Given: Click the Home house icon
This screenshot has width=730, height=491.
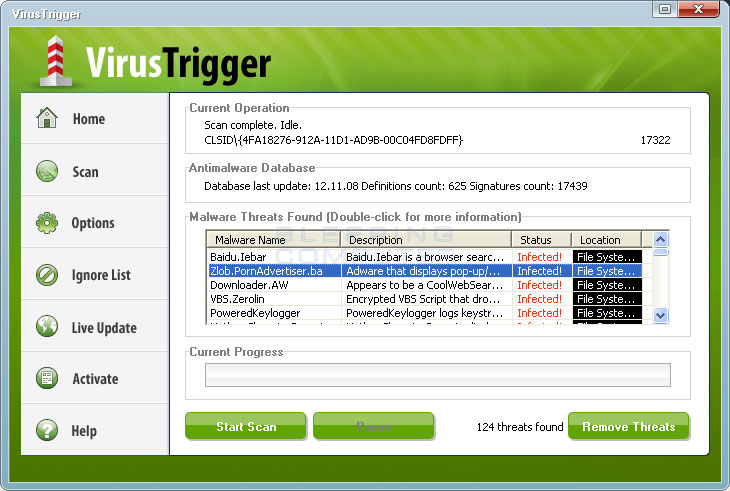Looking at the screenshot, I should (47, 118).
